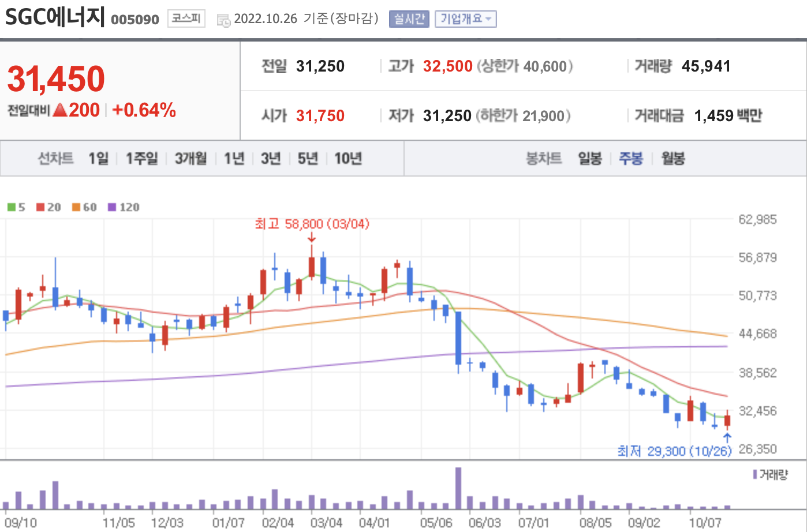Image resolution: width=807 pixels, height=532 pixels.
Task: Open the 기업개요 dropdown
Action: [x=465, y=19]
